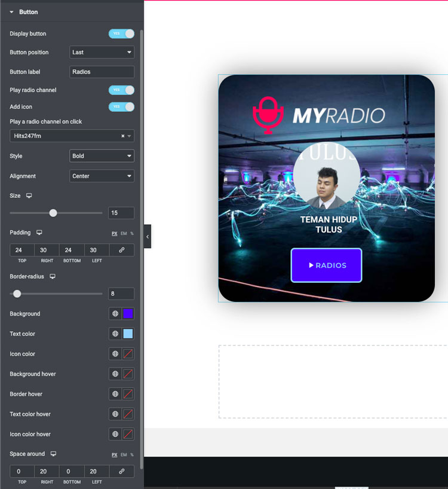Click globe icon for Border hover

[x=115, y=394]
